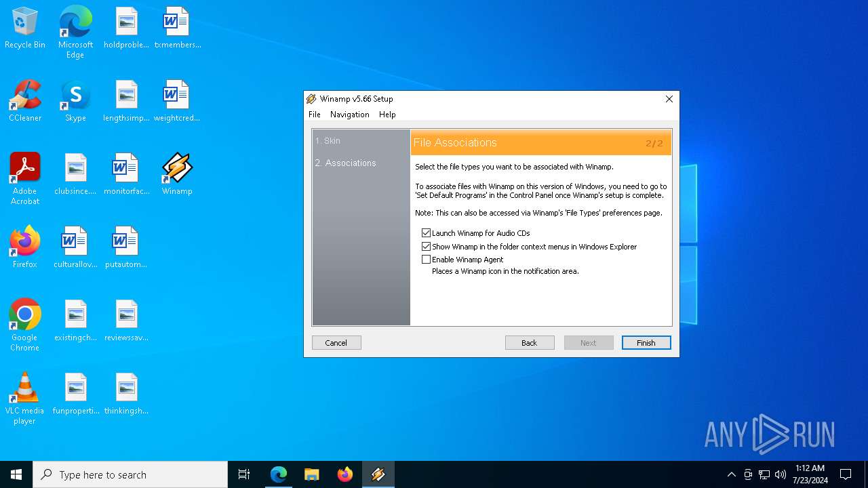Switch to Winamp setup taskbar button
This screenshot has width=868, height=488.
point(378,474)
